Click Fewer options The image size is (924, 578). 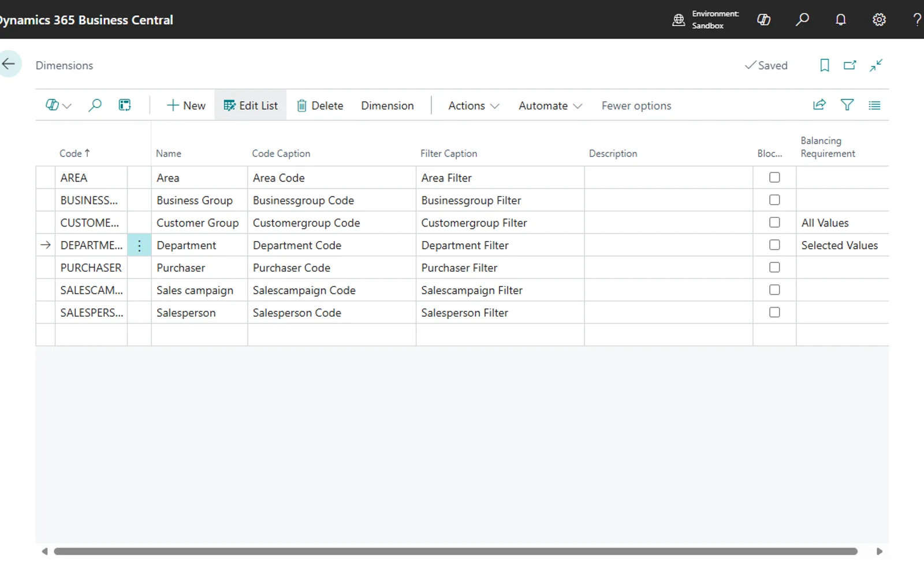point(636,106)
